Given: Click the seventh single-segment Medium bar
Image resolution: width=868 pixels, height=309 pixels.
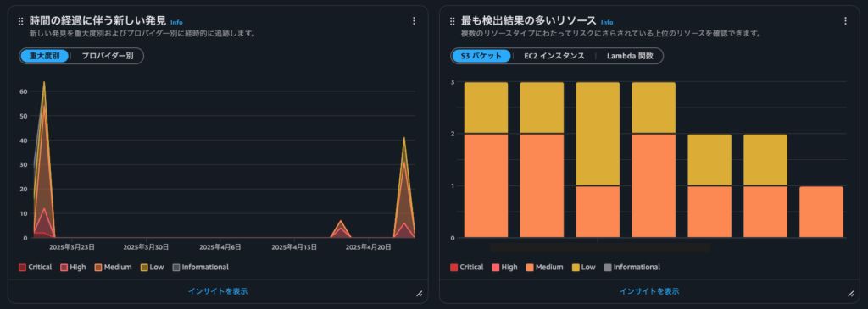Looking at the screenshot, I should point(821,212).
